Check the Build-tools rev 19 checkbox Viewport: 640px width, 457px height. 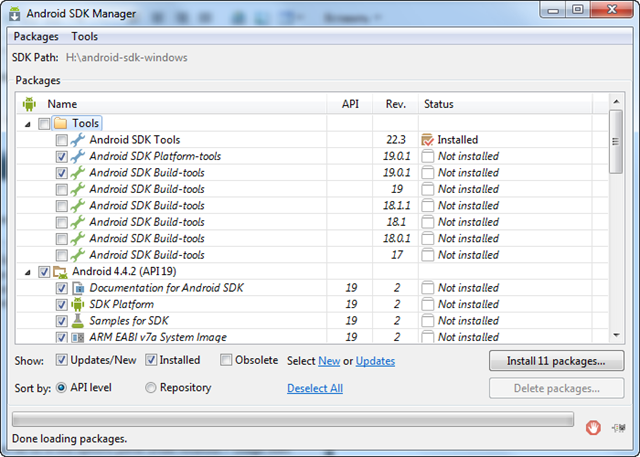point(61,189)
